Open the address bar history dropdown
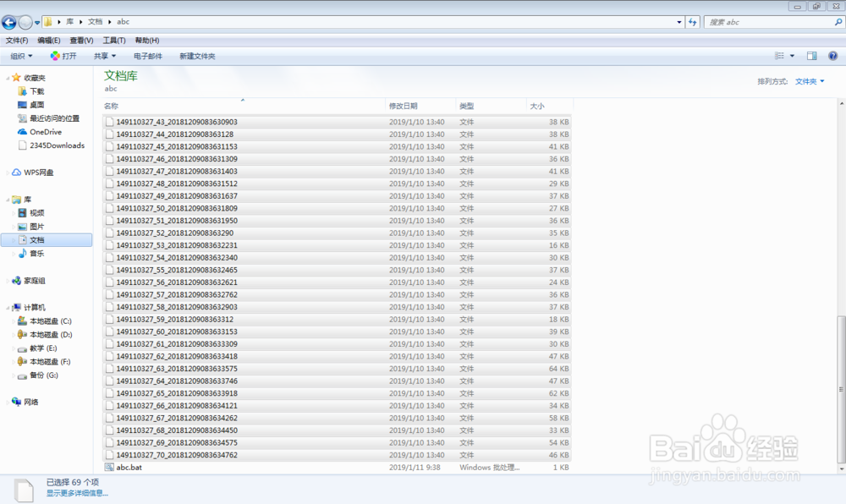 pos(678,22)
